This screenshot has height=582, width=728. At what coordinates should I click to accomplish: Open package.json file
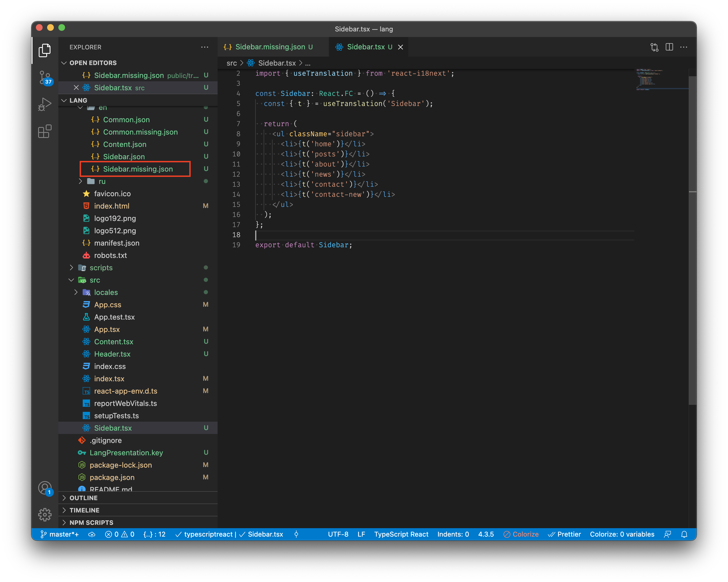[x=138, y=477]
